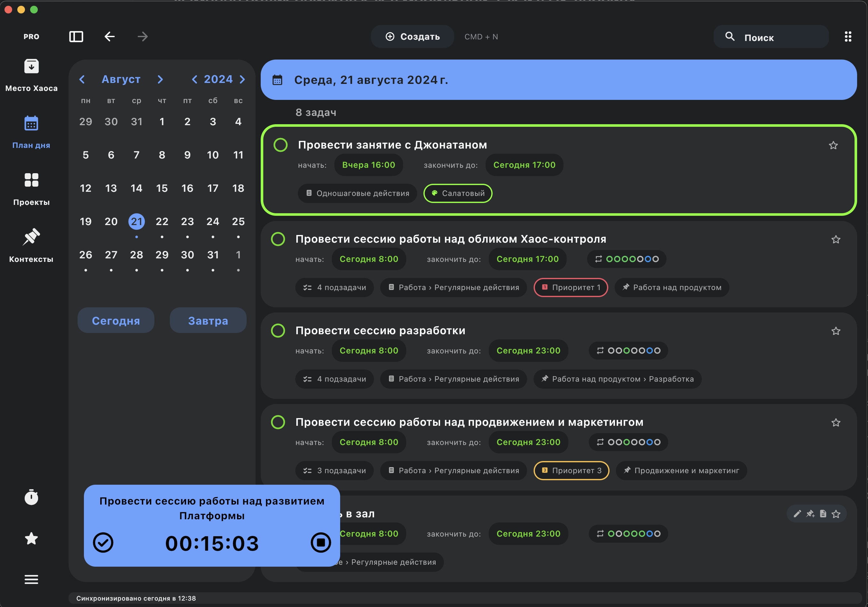Click the back arrow navigation icon

point(110,37)
